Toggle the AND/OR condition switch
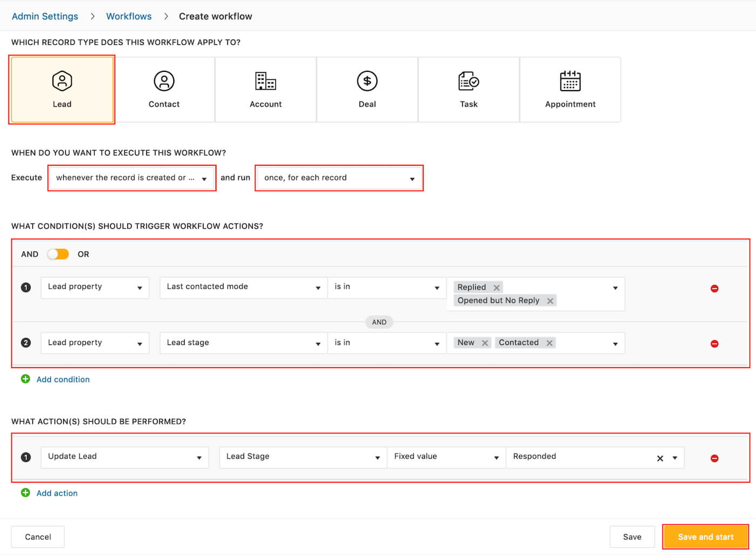756x555 pixels. pyautogui.click(x=58, y=254)
